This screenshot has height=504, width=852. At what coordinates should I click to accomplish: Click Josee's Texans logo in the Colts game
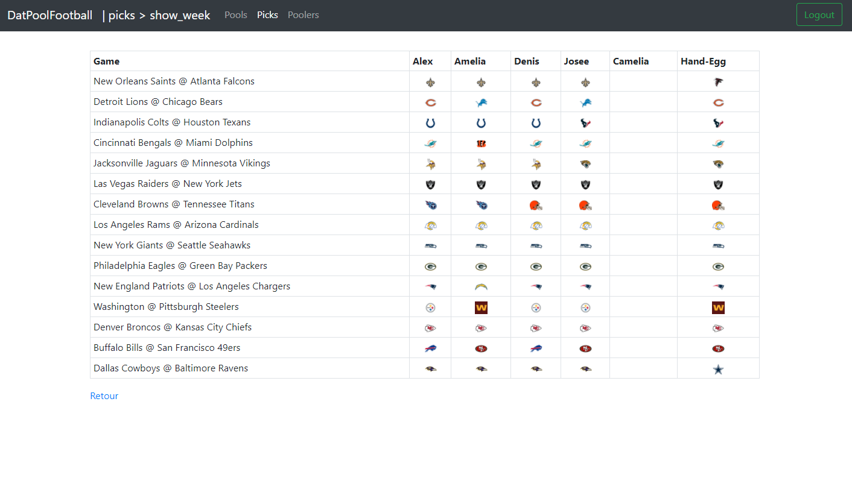(585, 122)
